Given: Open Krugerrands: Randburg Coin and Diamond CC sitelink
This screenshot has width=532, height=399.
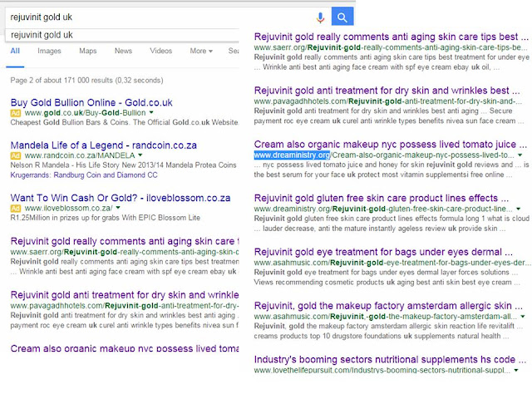Looking at the screenshot, I should tap(84, 175).
